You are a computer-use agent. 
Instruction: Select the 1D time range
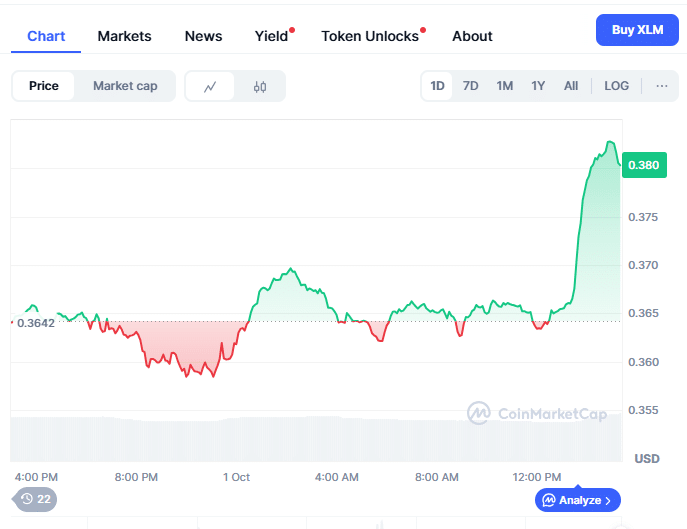437,86
